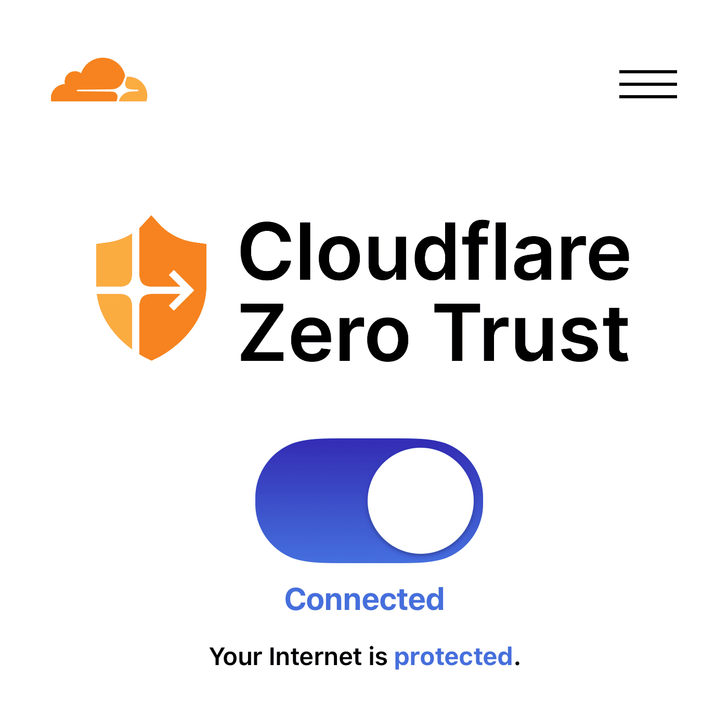Select the middle line of the menu icon
This screenshot has width=728, height=728.
(648, 84)
